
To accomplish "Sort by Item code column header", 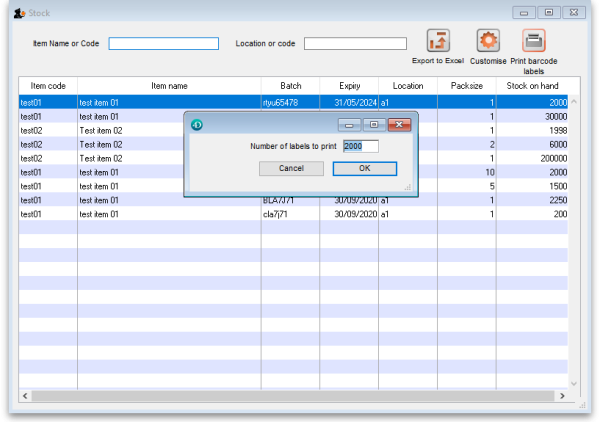I will 48,86.
